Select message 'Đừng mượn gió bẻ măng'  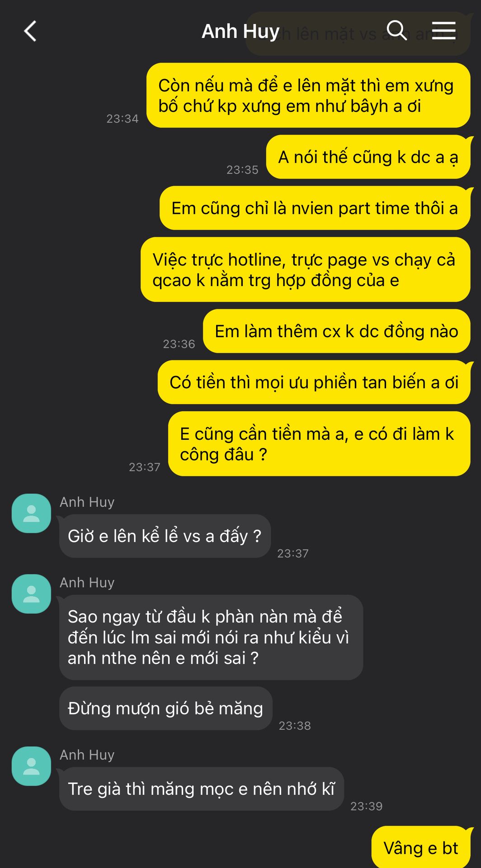tap(166, 708)
